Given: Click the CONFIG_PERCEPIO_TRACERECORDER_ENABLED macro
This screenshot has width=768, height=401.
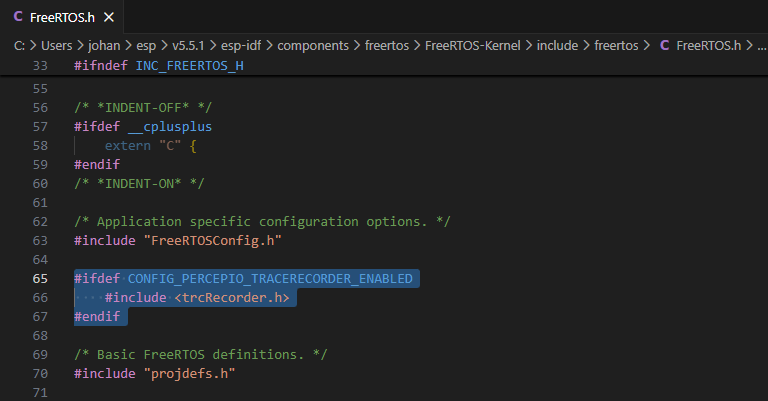Looking at the screenshot, I should point(269,278).
